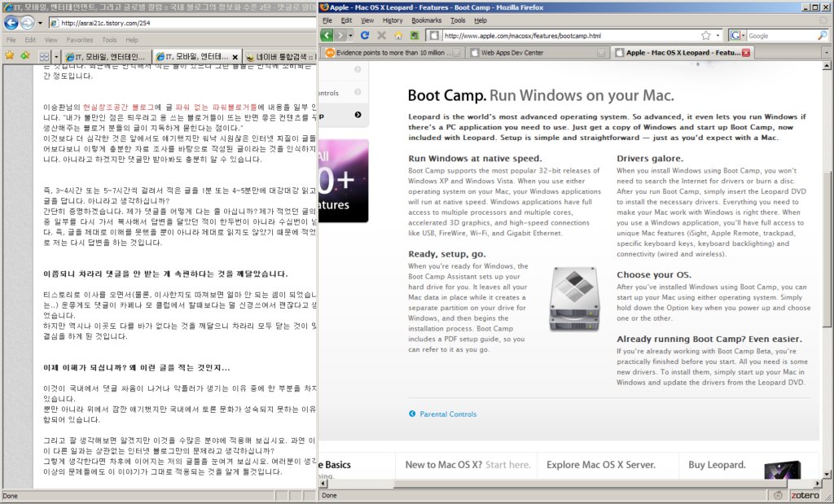The width and height of the screenshot is (834, 504).
Task: Switch to the 네이버 통합검색 tab
Action: 280,56
